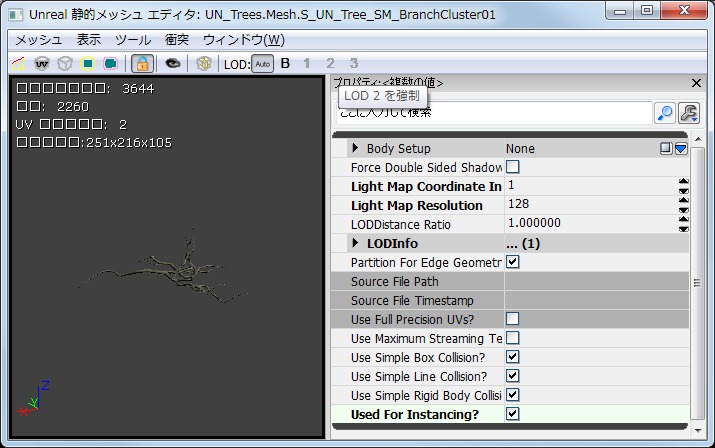Screen dimensions: 715x448
Task: Open the wrench options icon beside search
Action: (688, 112)
